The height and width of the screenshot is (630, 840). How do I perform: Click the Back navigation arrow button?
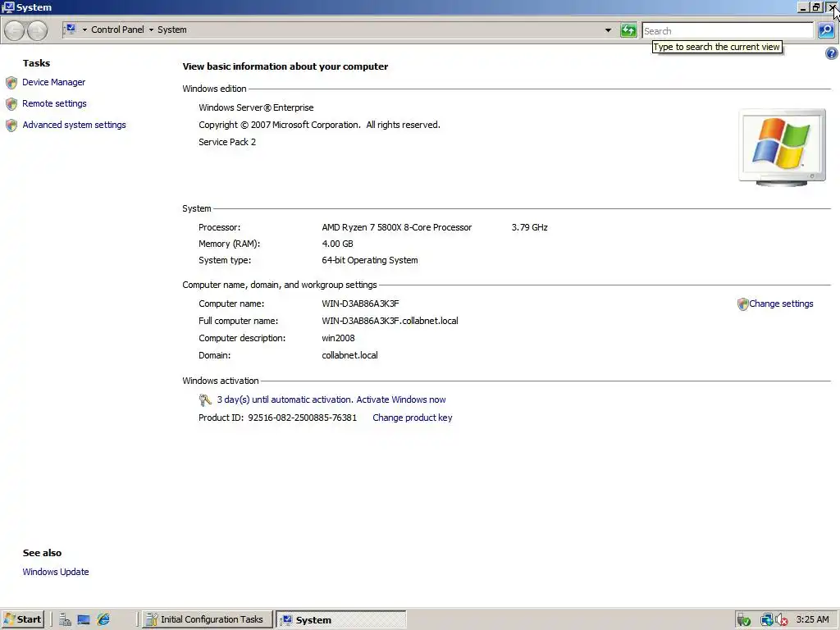pos(15,30)
